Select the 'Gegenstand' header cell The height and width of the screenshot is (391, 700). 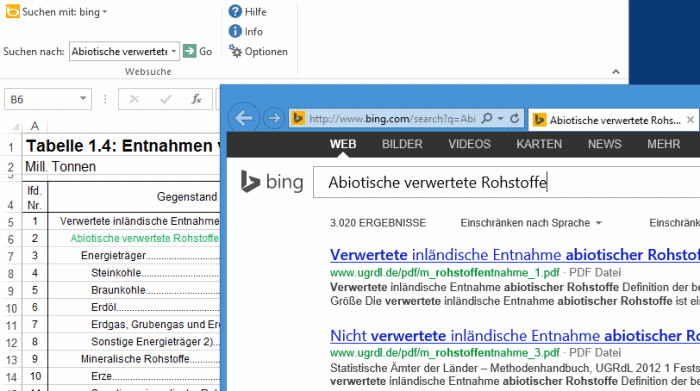click(134, 197)
